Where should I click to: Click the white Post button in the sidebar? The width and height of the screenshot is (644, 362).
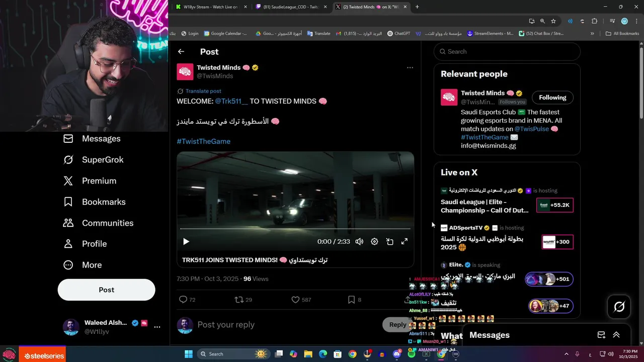click(x=106, y=290)
